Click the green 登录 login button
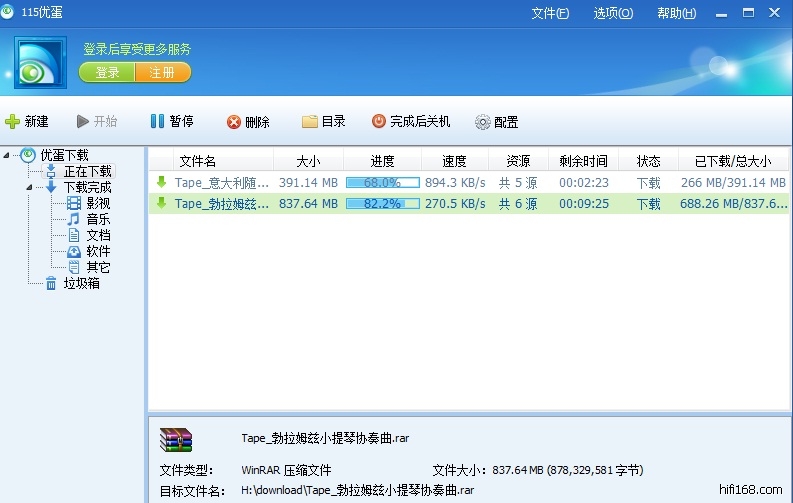793x503 pixels. (107, 73)
